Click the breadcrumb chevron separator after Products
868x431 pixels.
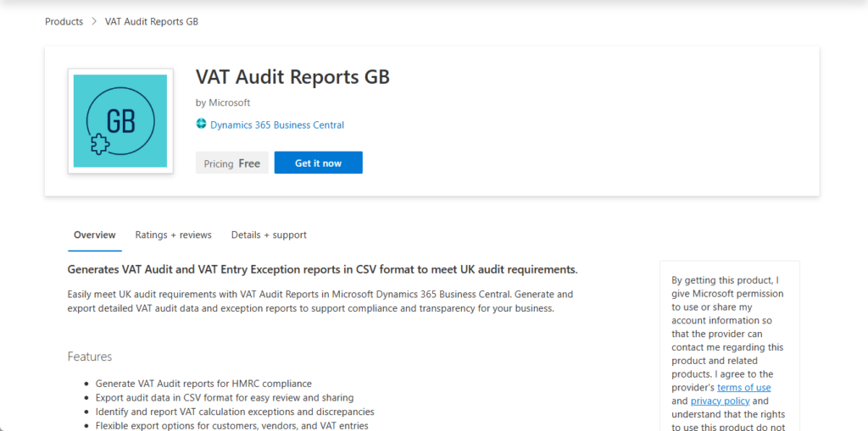click(x=93, y=22)
